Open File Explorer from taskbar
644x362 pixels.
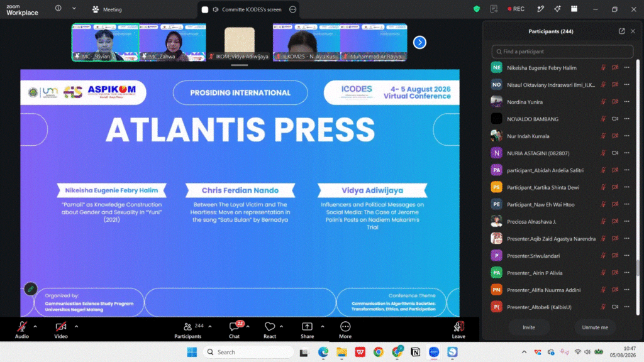pyautogui.click(x=341, y=352)
